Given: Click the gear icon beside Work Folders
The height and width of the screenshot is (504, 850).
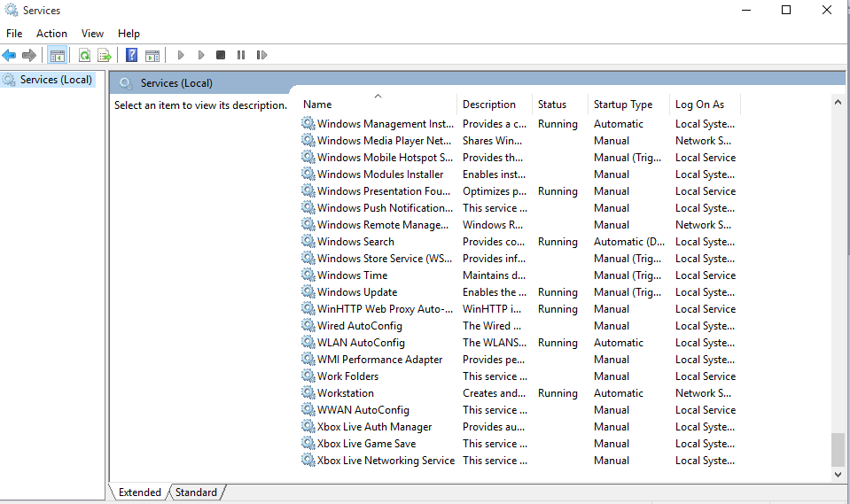Looking at the screenshot, I should point(308,376).
